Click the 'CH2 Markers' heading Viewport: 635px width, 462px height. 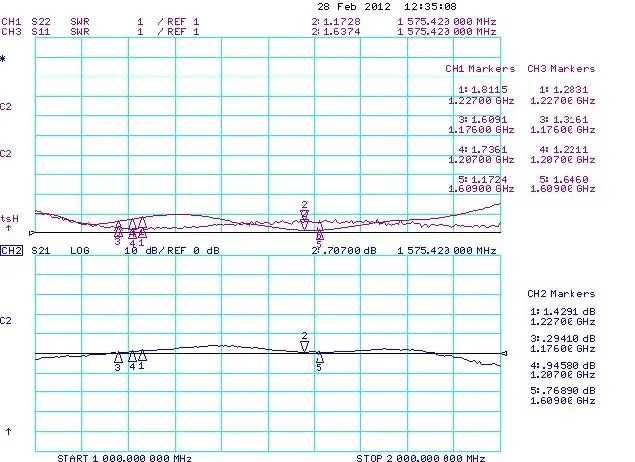561,294
